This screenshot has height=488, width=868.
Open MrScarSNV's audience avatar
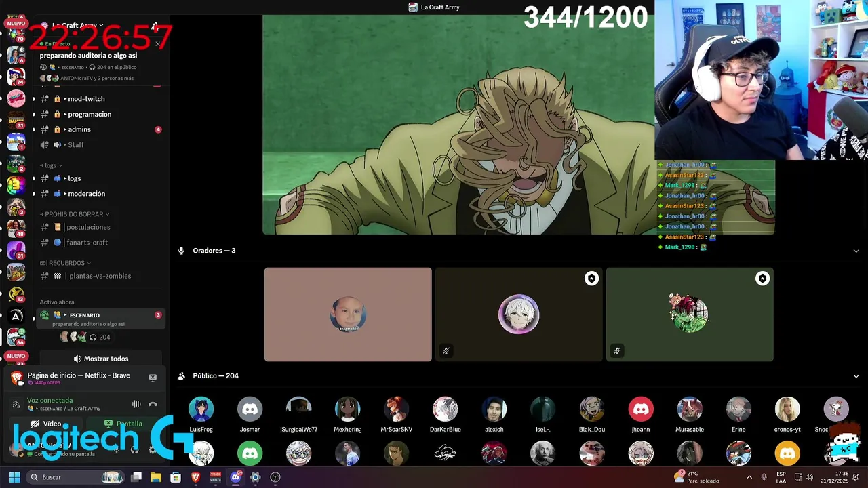tap(396, 409)
